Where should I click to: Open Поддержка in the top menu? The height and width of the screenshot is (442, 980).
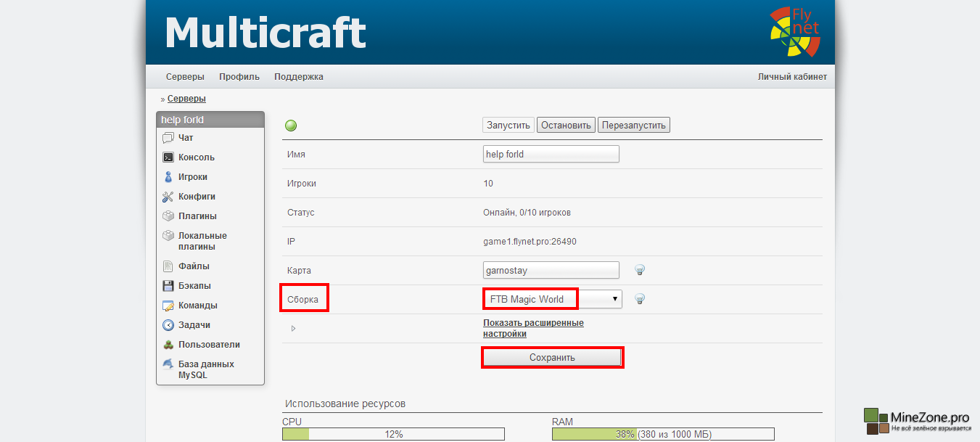coord(299,77)
